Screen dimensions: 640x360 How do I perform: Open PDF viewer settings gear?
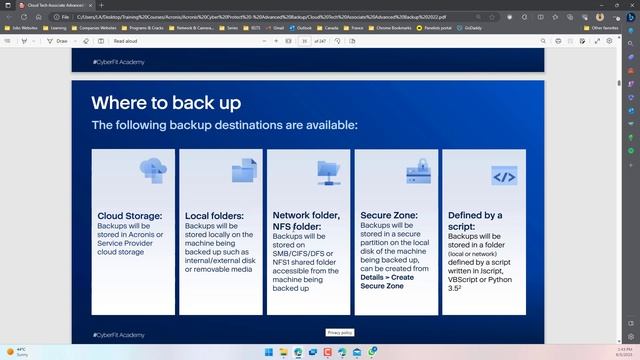point(609,41)
